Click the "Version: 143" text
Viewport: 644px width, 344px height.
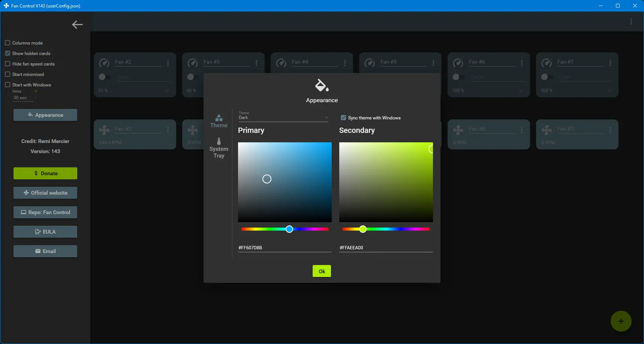pyautogui.click(x=45, y=151)
